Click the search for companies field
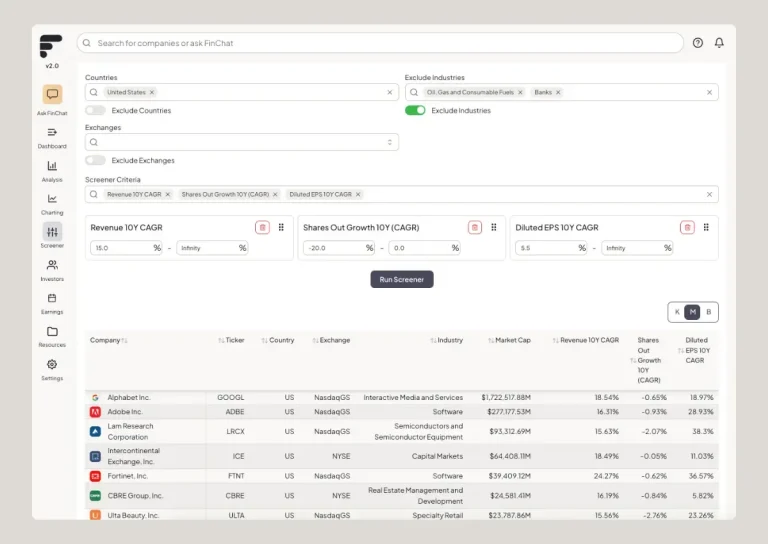768x544 pixels. tap(380, 43)
